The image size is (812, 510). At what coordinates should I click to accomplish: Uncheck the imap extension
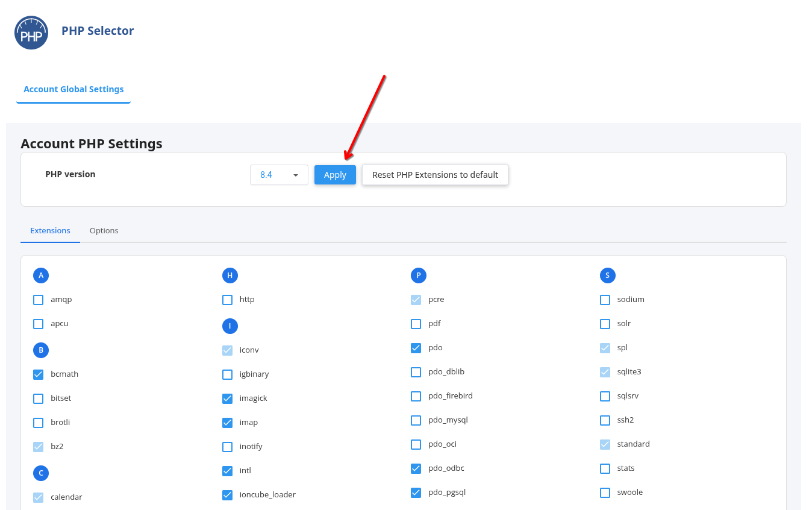228,423
